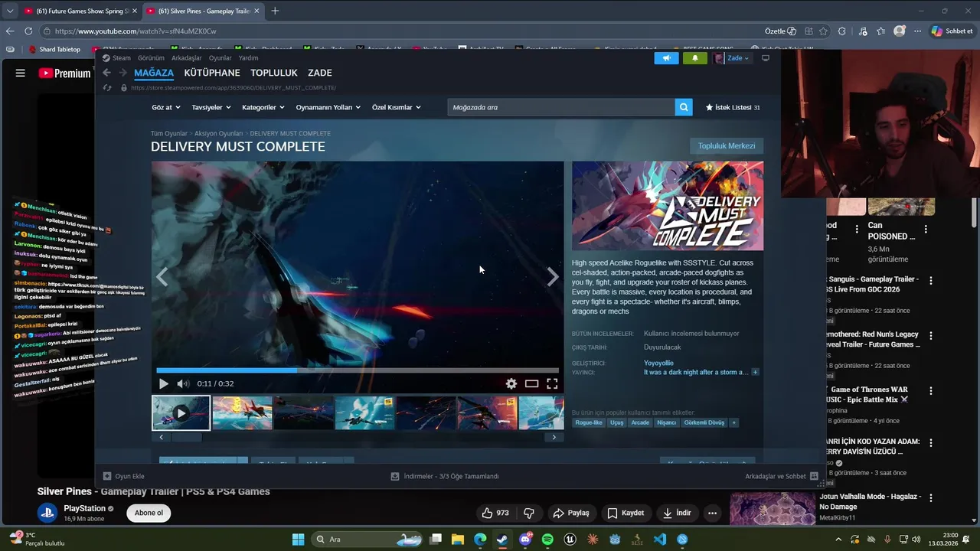This screenshot has width=980, height=551.
Task: Mute the Steam trailer volume icon
Action: (x=183, y=383)
